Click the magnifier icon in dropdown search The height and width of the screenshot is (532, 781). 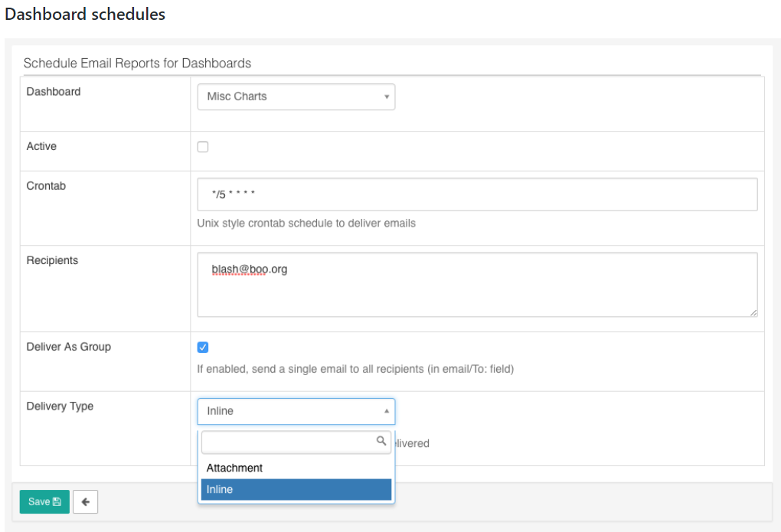381,441
